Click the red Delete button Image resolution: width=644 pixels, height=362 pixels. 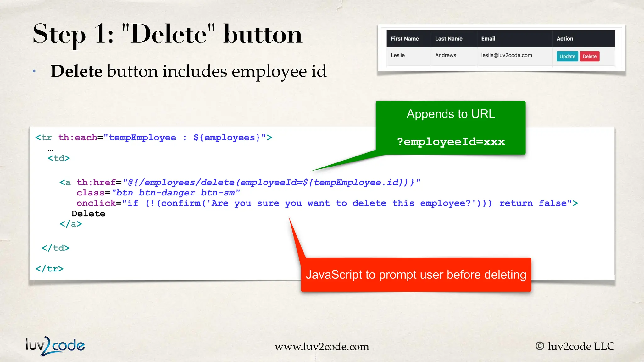coord(590,56)
